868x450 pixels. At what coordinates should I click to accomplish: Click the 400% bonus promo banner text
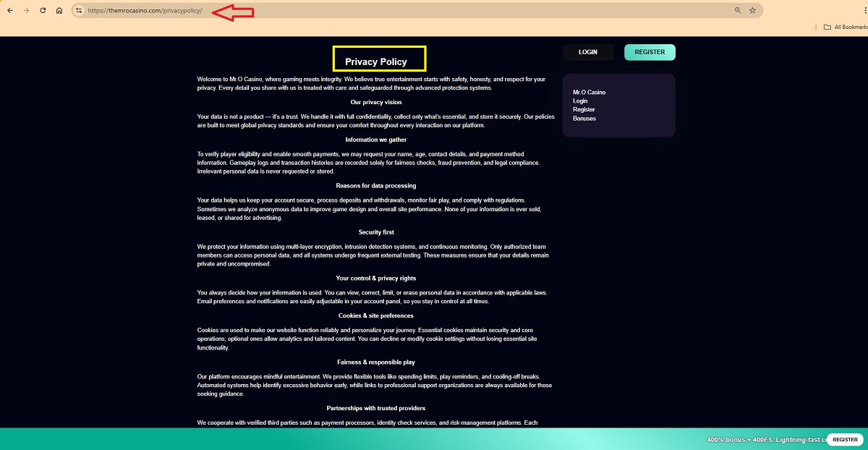(765, 439)
